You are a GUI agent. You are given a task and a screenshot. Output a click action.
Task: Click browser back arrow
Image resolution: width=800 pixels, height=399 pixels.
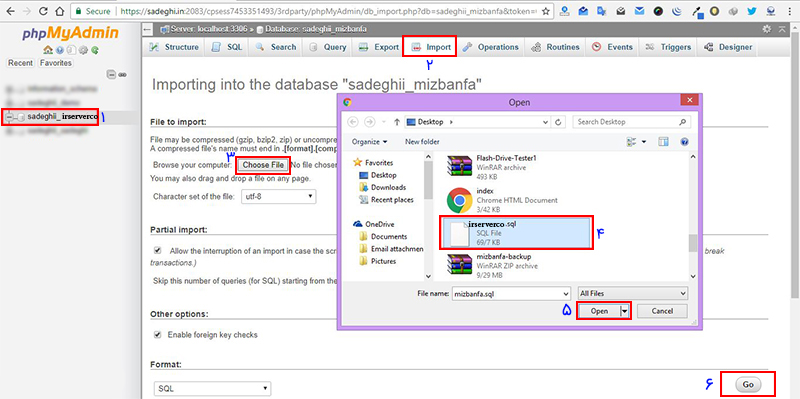click(x=10, y=11)
